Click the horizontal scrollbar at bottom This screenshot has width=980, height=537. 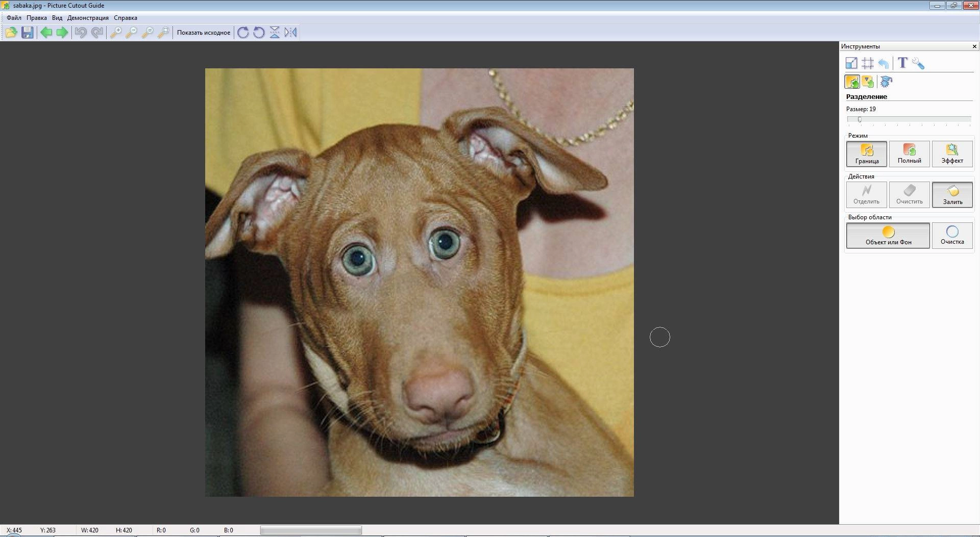311,530
